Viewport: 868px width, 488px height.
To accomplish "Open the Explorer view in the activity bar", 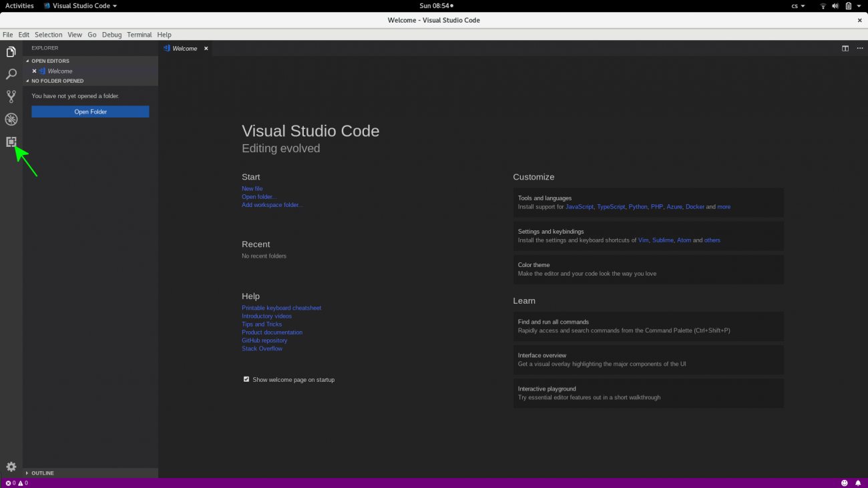I will coord(11,51).
